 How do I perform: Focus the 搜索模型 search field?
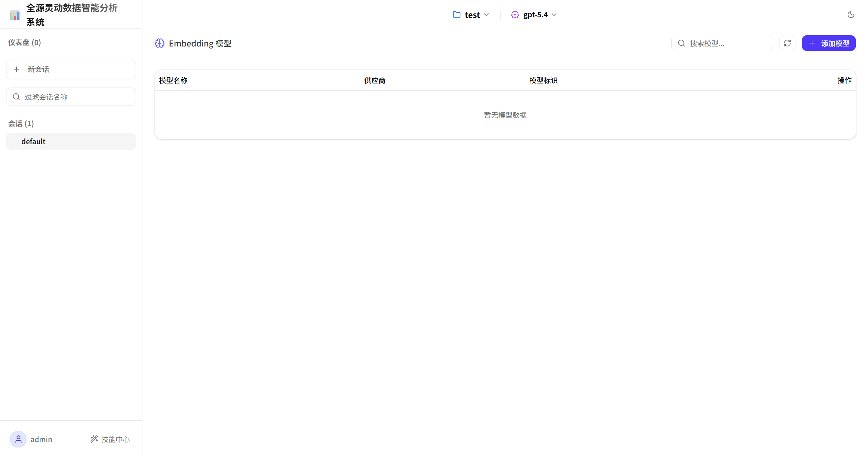click(x=722, y=43)
